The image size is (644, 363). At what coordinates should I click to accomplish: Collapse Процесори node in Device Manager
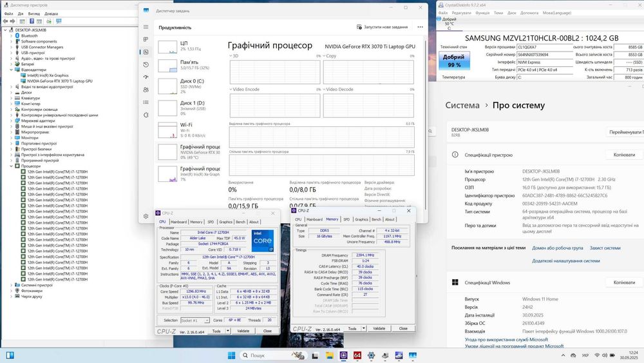[x=11, y=166]
